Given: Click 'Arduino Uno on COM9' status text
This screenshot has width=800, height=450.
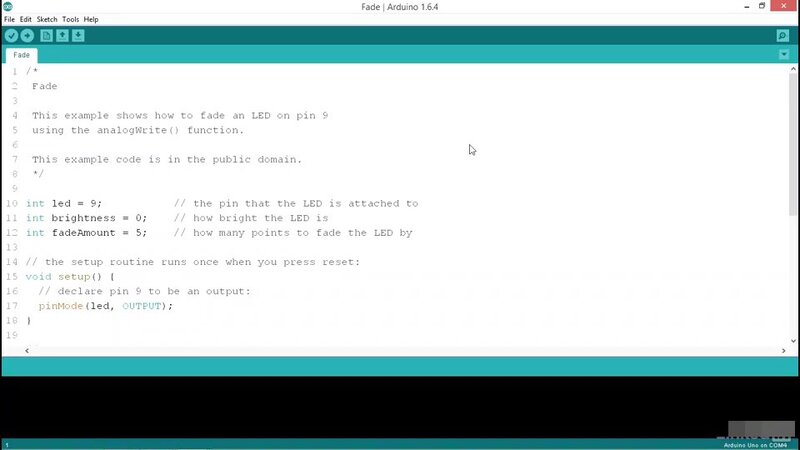Looking at the screenshot, I should coord(755,445).
